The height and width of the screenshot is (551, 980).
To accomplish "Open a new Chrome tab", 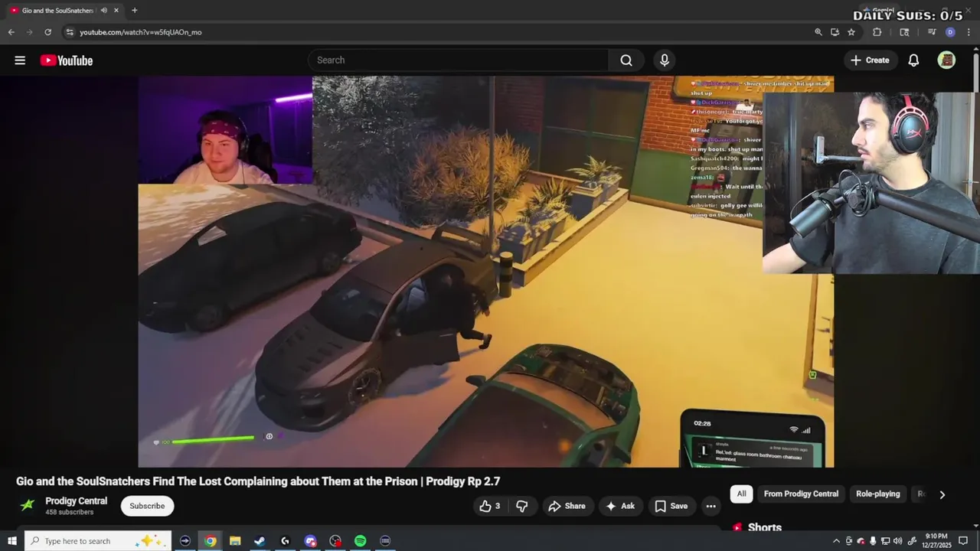I will pyautogui.click(x=134, y=10).
